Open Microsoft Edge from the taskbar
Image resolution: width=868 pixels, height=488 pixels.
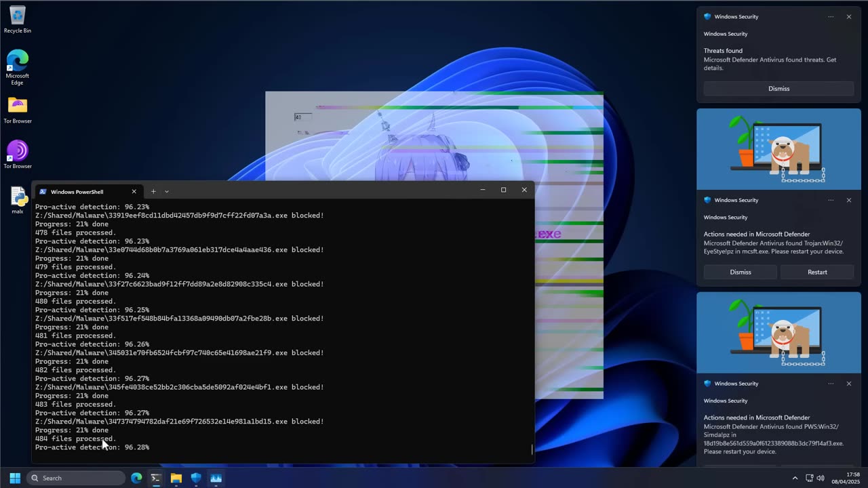click(136, 478)
